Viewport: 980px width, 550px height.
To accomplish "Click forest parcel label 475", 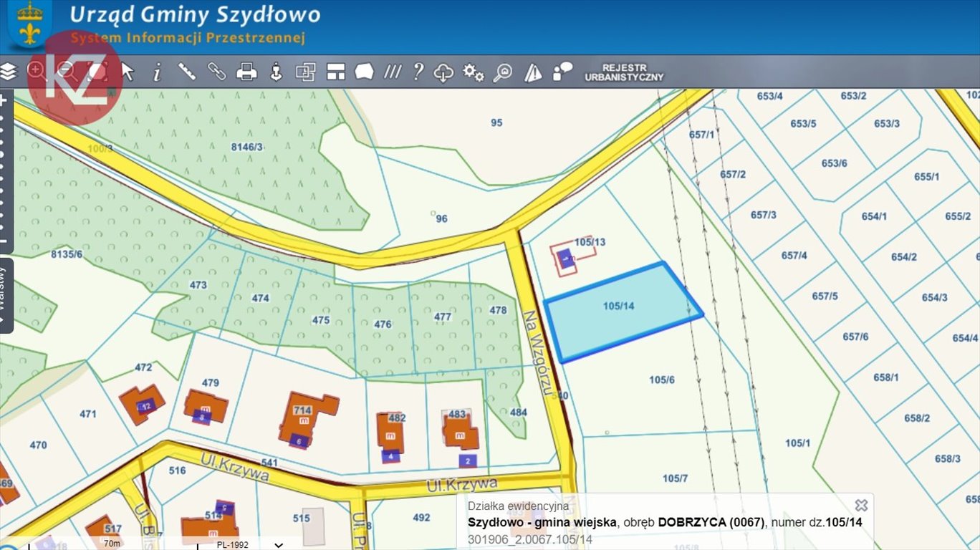I will [321, 319].
